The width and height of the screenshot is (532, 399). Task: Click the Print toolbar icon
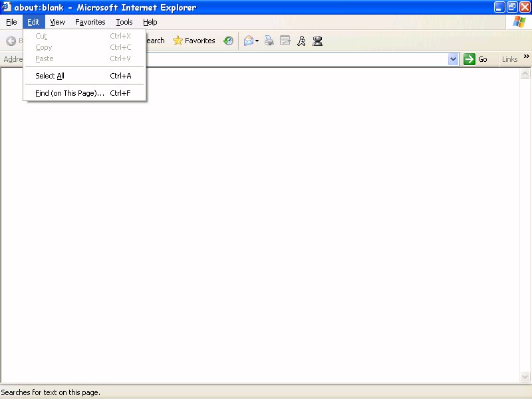coord(269,41)
